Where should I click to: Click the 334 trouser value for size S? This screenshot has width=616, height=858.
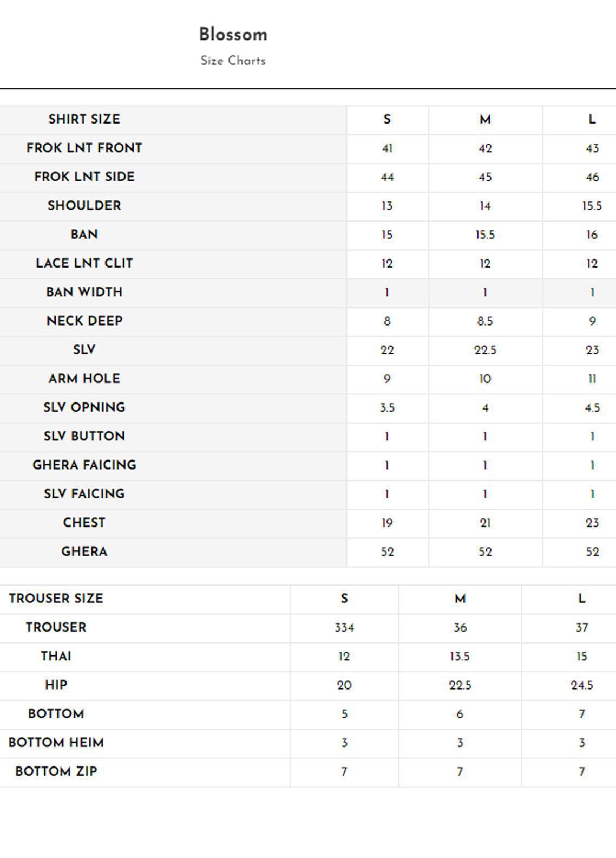(x=344, y=628)
